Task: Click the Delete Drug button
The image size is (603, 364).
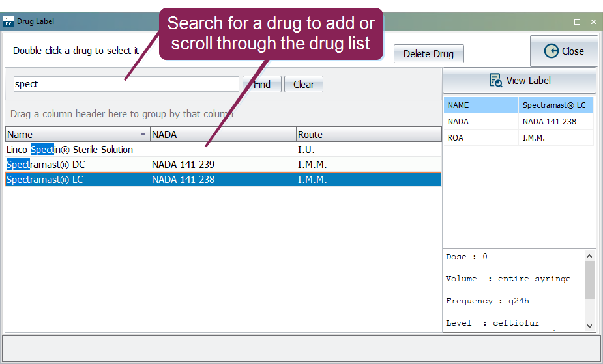Action: pyautogui.click(x=428, y=54)
